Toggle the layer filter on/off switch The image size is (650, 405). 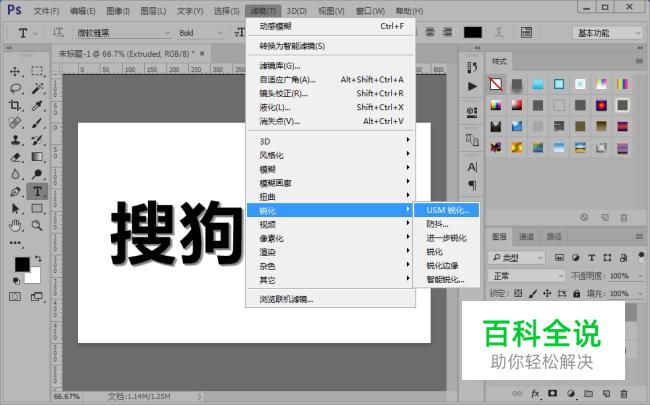(641, 257)
